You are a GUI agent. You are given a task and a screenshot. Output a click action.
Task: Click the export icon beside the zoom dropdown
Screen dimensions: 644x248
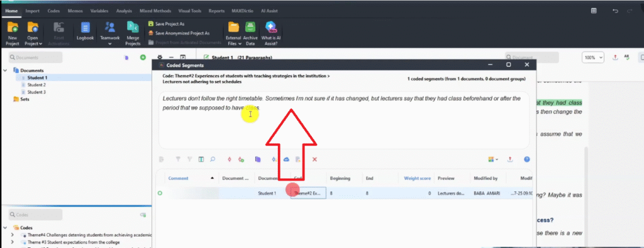coord(615,57)
